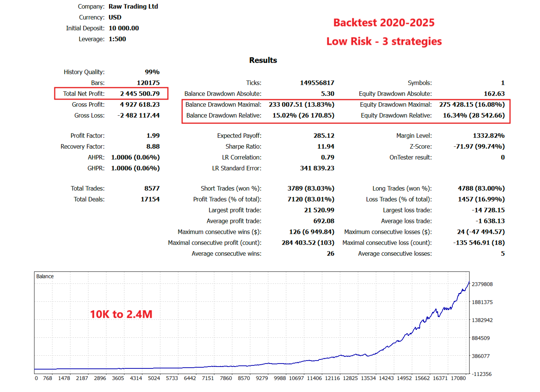Click the Balance label on the chart
Viewport: 540px width, 392px height.
point(45,276)
